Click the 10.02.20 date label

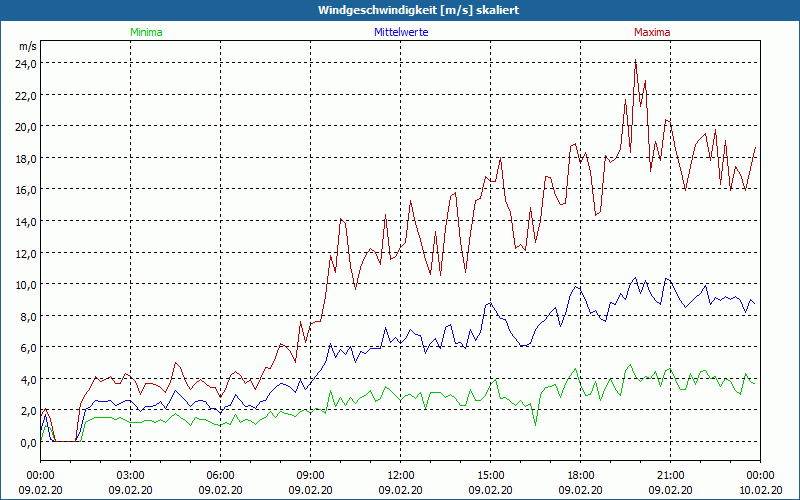(759, 490)
